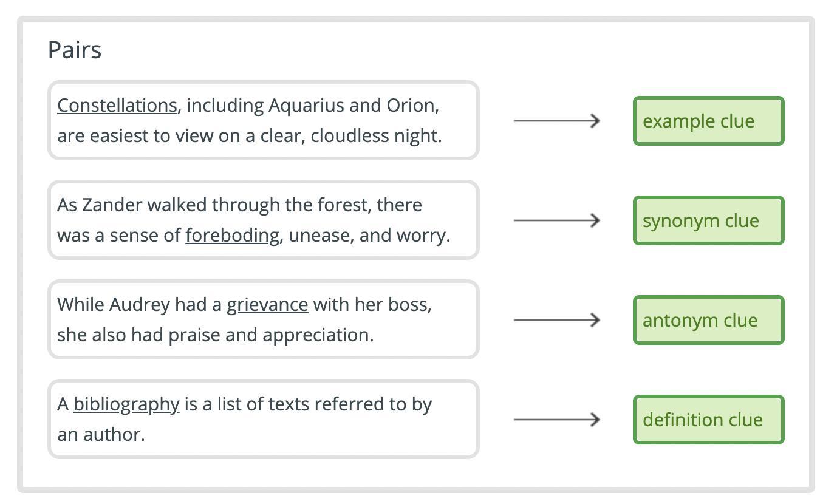Click the name Audrey in the third sentence

(139, 305)
